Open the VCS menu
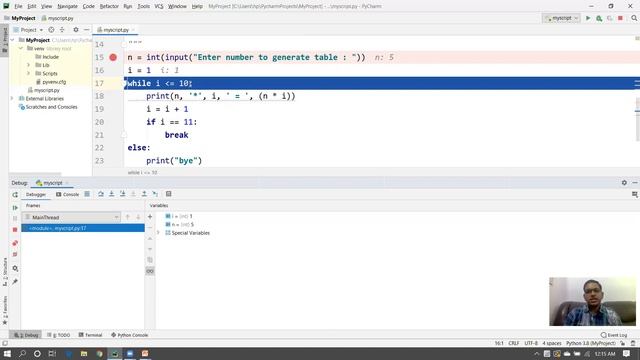Image resolution: width=640 pixels, height=360 pixels. point(159,6)
